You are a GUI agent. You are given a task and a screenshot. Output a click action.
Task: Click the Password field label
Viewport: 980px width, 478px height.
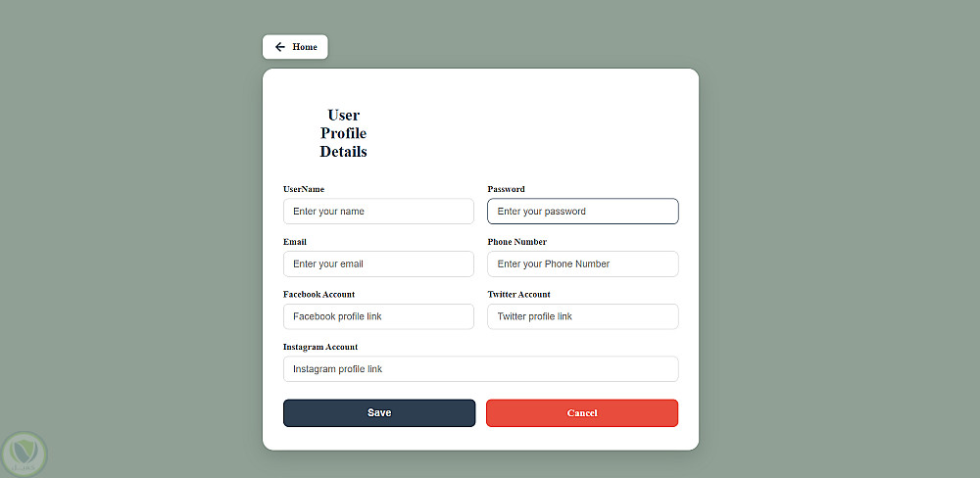[x=507, y=189]
